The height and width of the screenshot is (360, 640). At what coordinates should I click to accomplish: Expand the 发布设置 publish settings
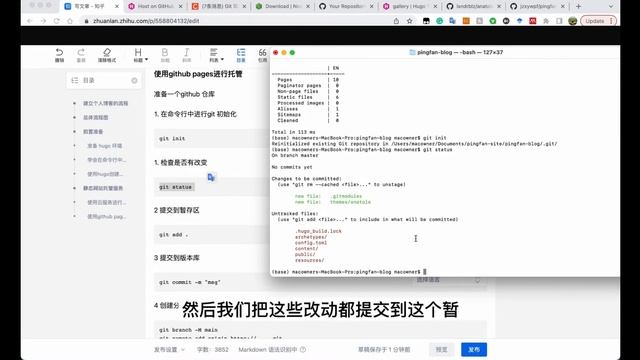point(169,349)
